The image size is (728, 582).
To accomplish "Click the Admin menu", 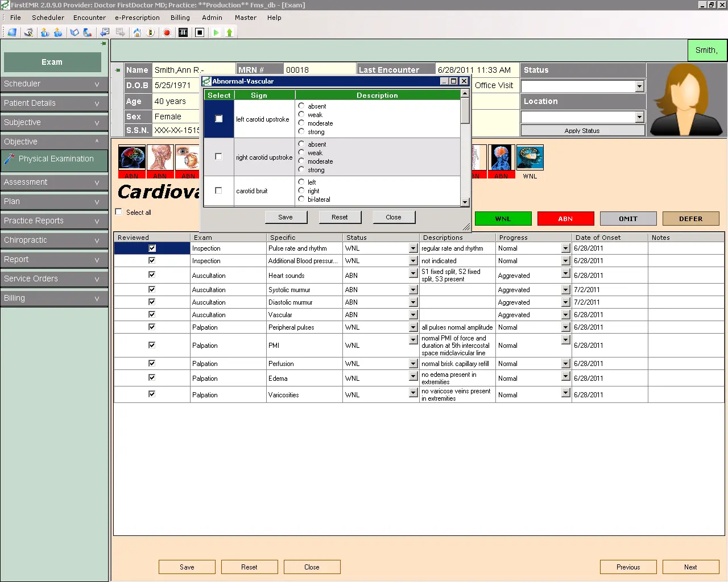I will [x=212, y=18].
